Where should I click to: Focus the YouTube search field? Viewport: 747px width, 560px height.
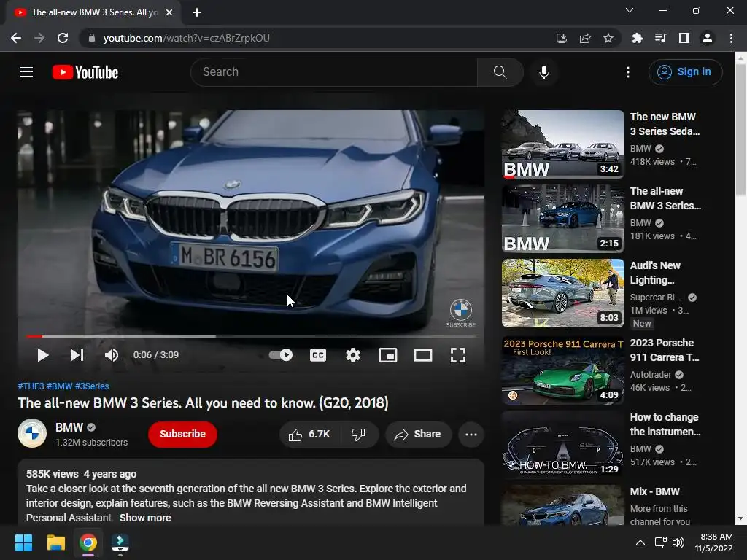click(x=334, y=72)
